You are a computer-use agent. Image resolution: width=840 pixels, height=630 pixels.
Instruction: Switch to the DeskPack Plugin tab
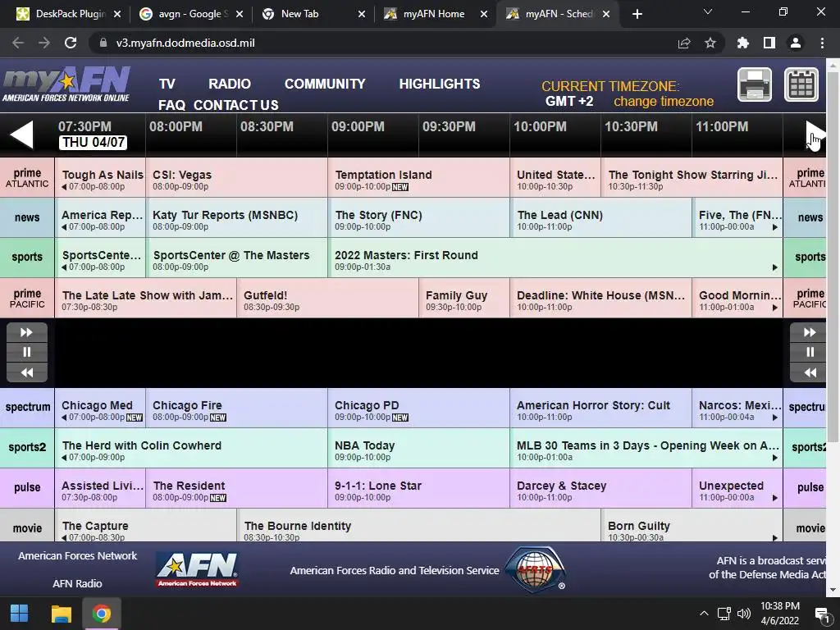click(x=67, y=14)
